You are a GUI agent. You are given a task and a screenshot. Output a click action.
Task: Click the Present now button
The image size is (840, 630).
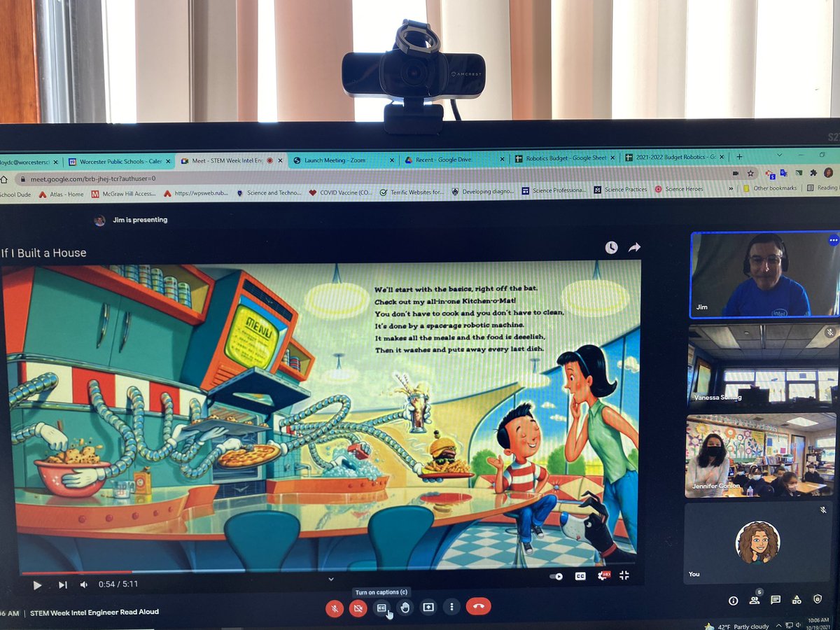(428, 607)
